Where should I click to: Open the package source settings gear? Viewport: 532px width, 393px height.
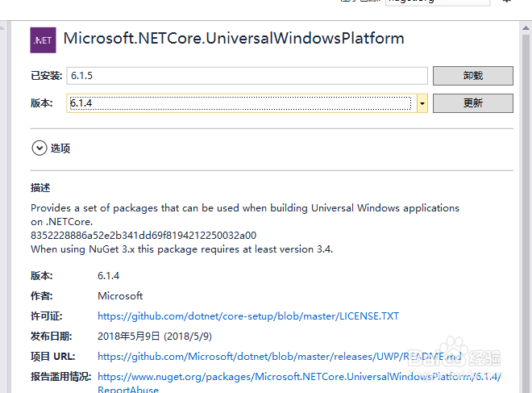505,2
